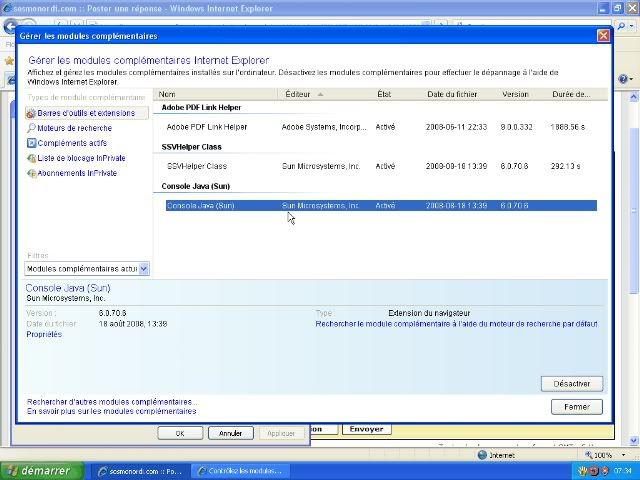Sort list by the État column header

(x=396, y=94)
